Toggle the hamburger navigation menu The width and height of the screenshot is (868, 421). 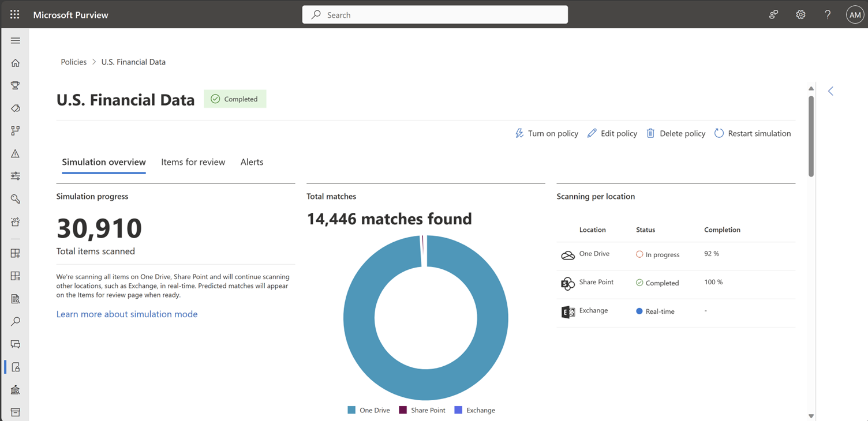[16, 40]
